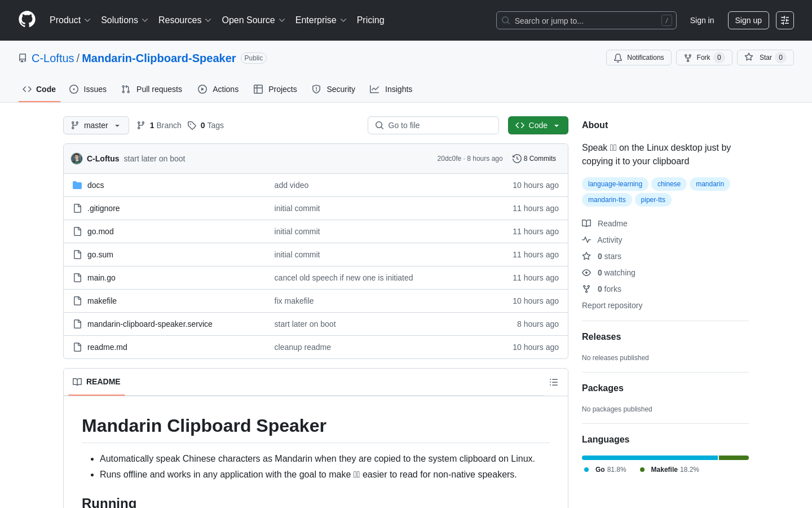This screenshot has height=508, width=812.
Task: Expand the Product menu
Action: point(70,20)
